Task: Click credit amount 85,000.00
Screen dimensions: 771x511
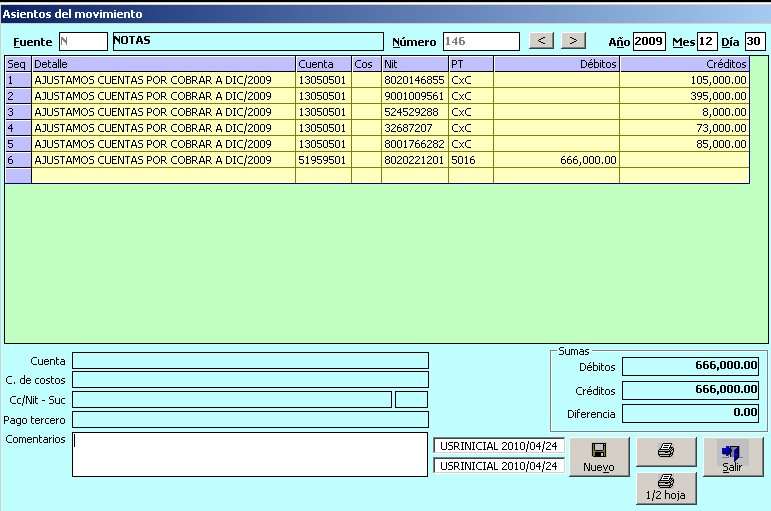Action: coord(685,144)
